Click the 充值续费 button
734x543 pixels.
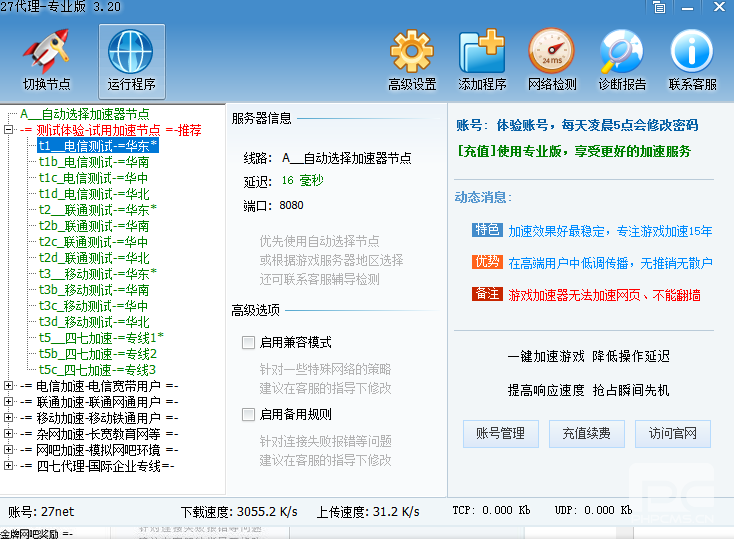[x=586, y=433]
